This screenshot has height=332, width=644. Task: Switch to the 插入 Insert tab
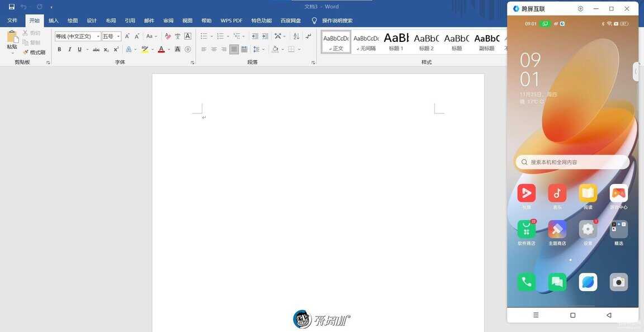54,21
